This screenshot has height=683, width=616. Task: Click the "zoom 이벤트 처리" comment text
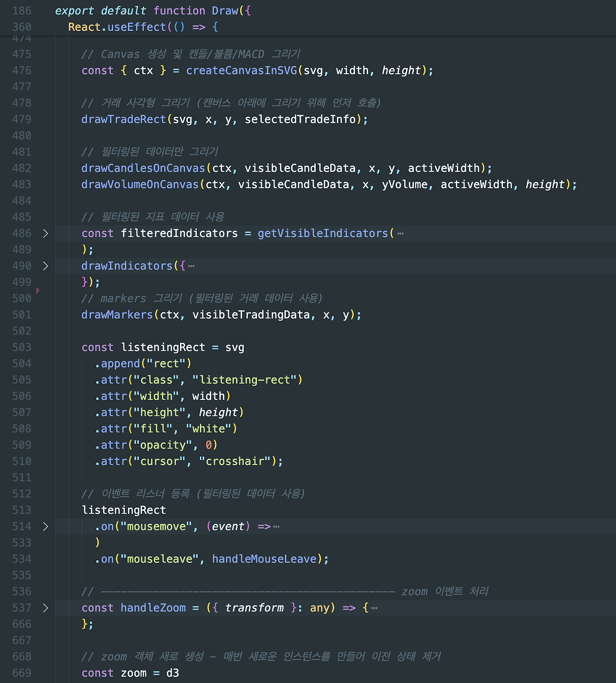coord(445,592)
